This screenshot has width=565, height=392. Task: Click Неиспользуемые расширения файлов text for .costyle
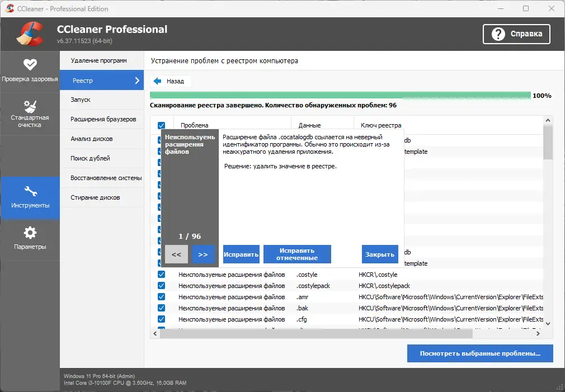pyautogui.click(x=232, y=275)
